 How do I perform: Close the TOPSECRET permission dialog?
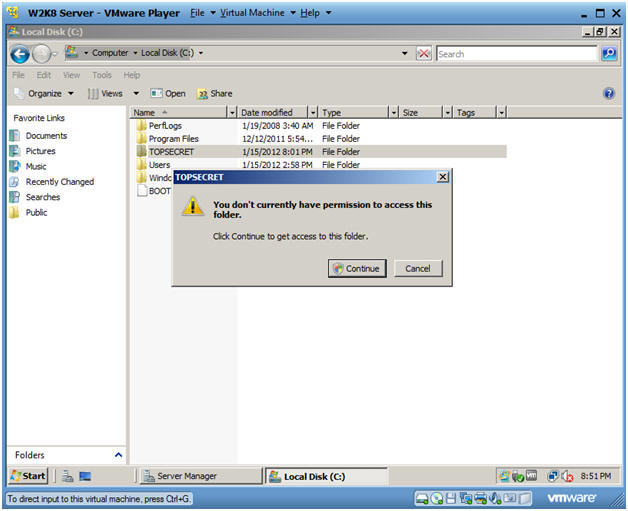tap(443, 177)
